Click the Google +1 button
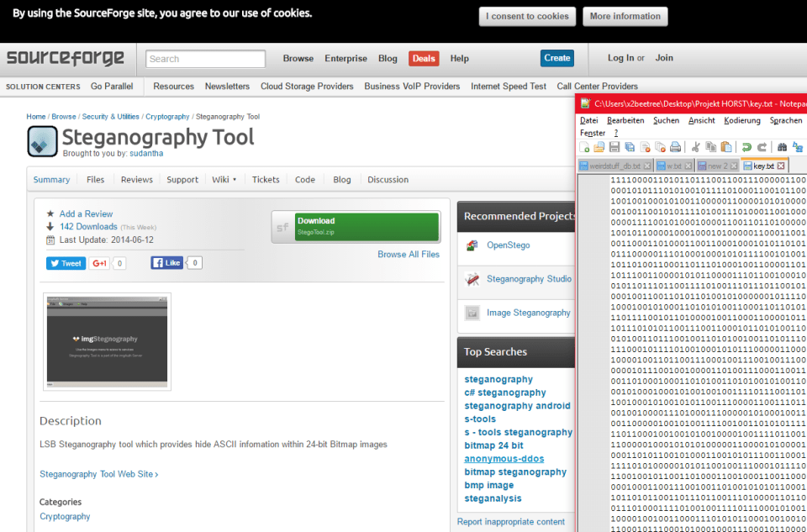807x532 pixels. click(99, 263)
